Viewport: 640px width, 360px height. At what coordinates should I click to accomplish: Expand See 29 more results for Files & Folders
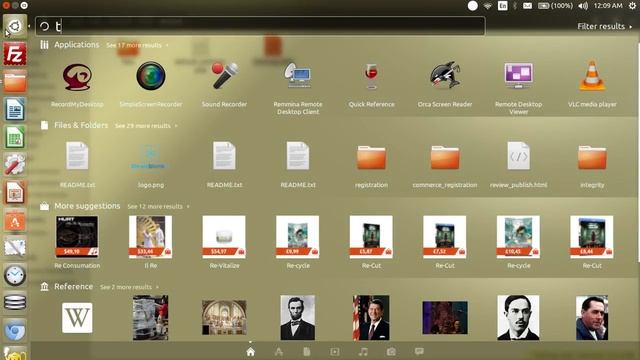coord(146,126)
